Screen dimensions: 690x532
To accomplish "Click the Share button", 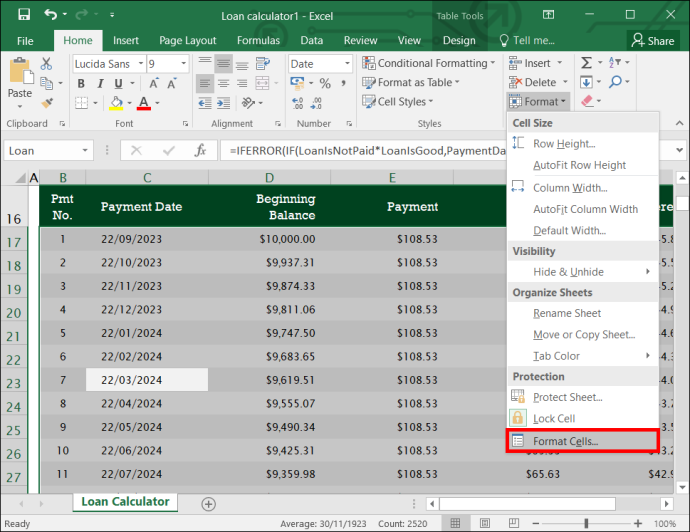I will click(653, 40).
